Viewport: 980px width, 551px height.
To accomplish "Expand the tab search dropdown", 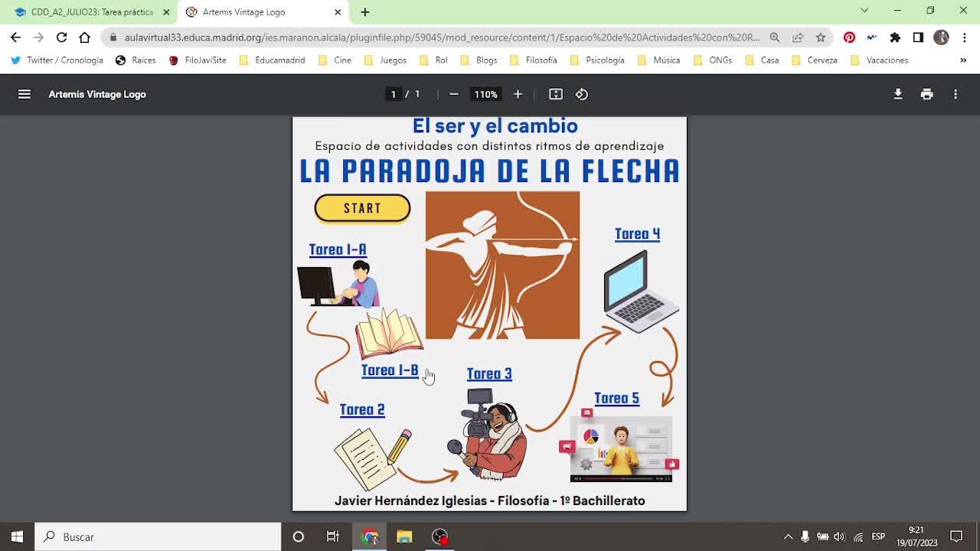I will [x=864, y=11].
